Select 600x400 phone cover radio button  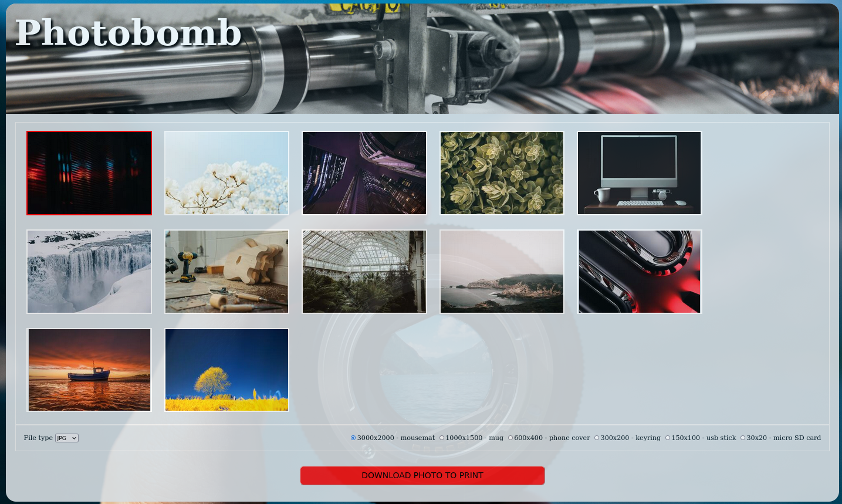click(510, 438)
